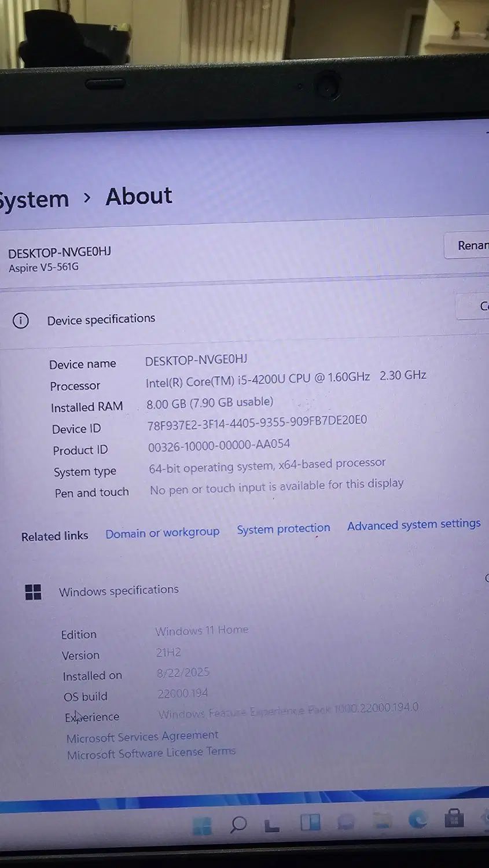Click the Installed RAM label
489x868 pixels.
pyautogui.click(x=87, y=407)
